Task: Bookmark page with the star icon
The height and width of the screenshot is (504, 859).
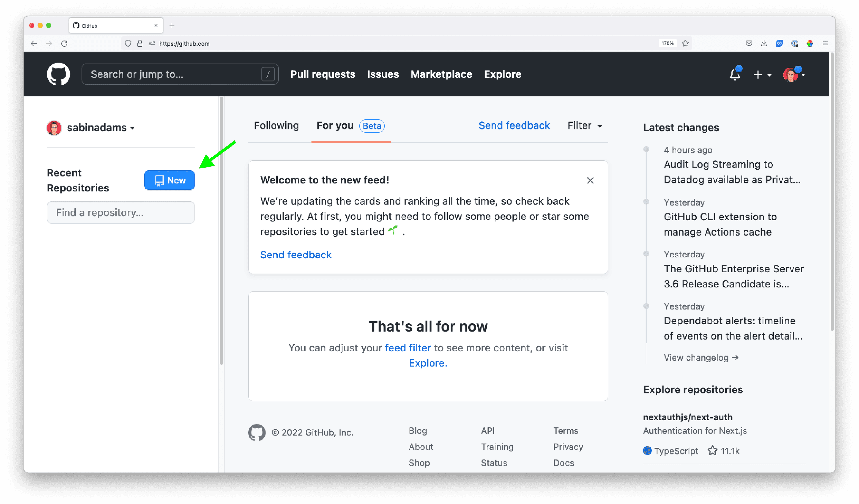Action: point(685,43)
